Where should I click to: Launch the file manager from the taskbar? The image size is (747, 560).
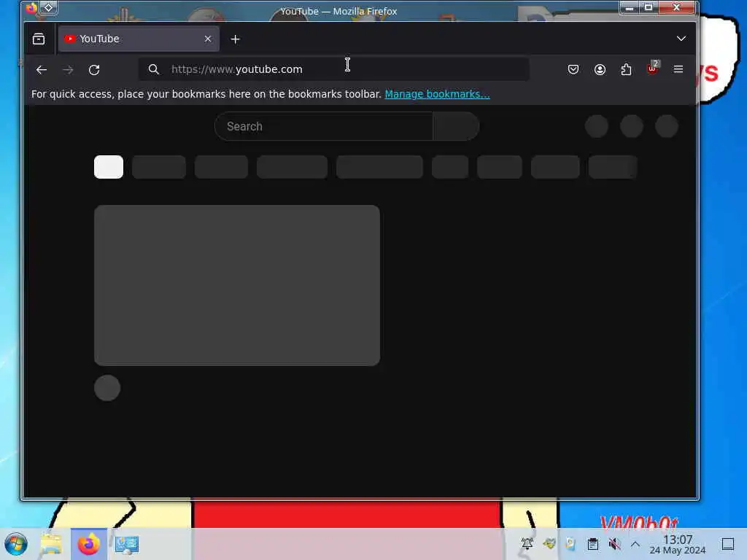[x=51, y=544]
